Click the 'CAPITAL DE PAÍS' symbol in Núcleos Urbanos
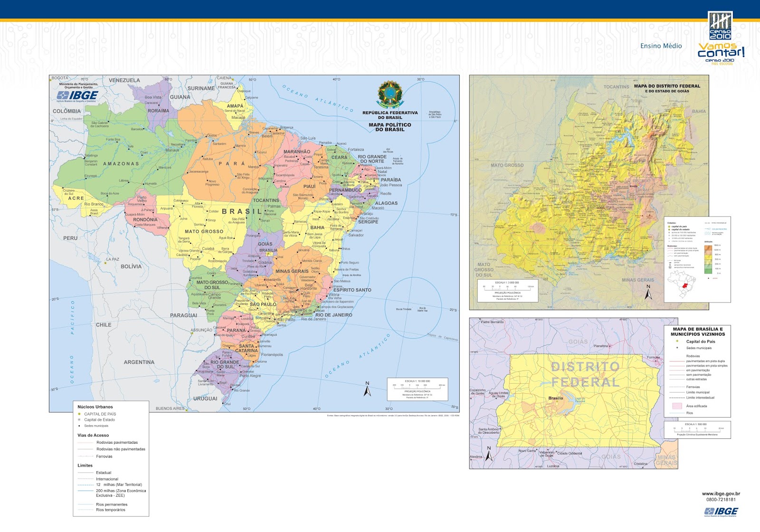This screenshot has height=532, width=760. click(79, 414)
